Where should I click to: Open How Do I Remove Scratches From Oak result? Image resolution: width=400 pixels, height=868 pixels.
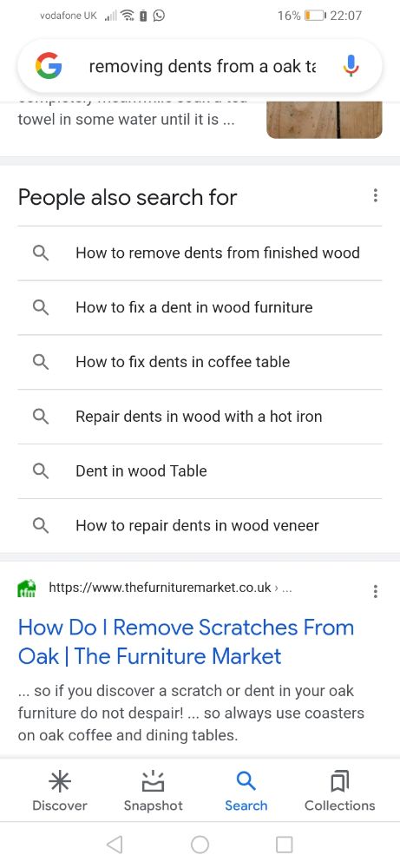tap(186, 642)
